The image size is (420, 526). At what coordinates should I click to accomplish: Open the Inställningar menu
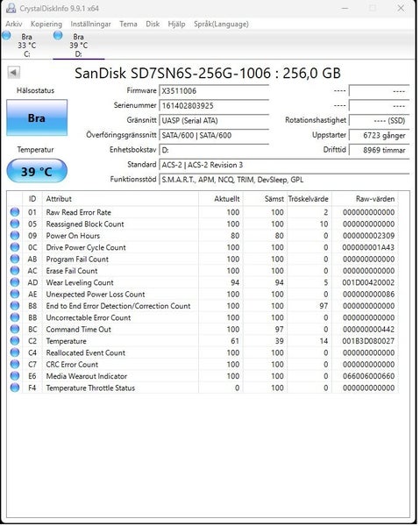[x=90, y=25]
